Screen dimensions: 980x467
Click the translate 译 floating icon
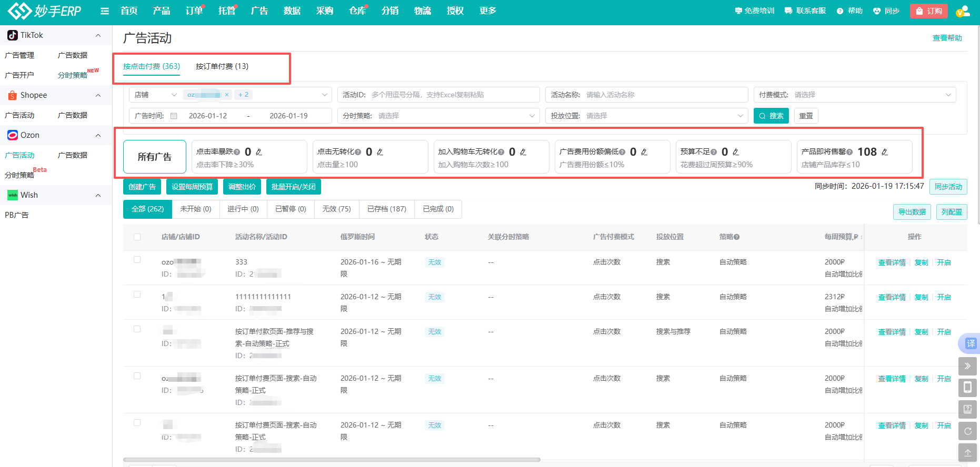pos(969,343)
